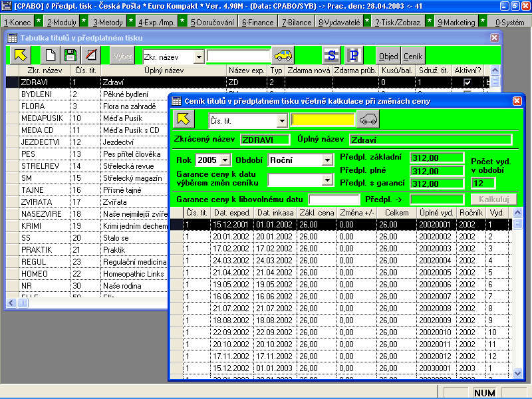
Task: Click the Garance ceny k libovolnému datu field
Action: tap(334, 199)
